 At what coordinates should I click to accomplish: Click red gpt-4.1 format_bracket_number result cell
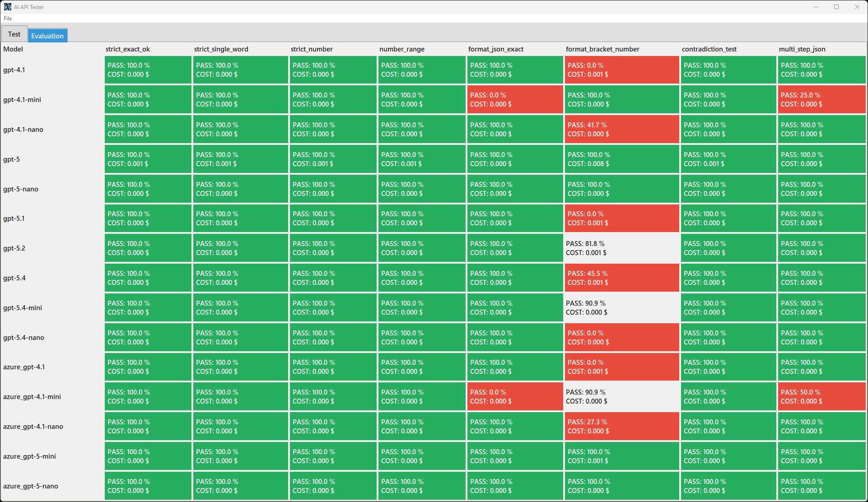(621, 70)
